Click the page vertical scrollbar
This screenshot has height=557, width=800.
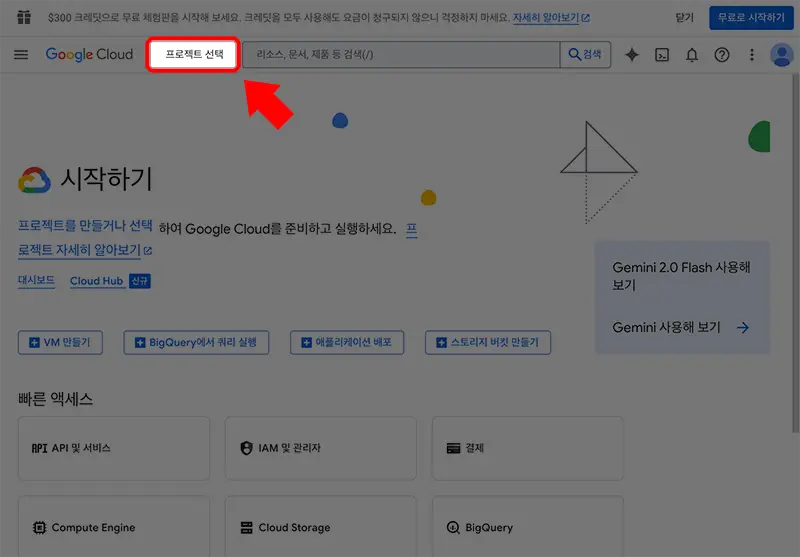(x=795, y=254)
